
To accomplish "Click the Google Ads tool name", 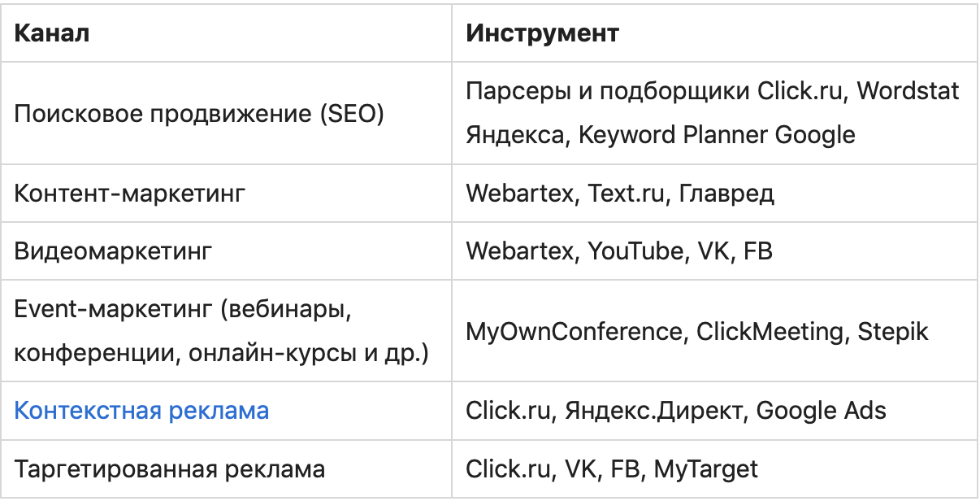I will tap(821, 411).
